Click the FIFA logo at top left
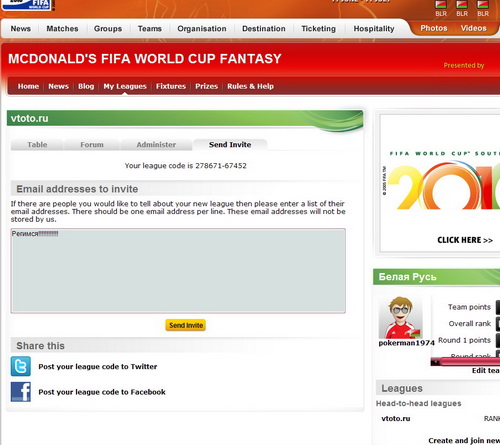Viewport: 500px width, 445px height. tap(27, 5)
